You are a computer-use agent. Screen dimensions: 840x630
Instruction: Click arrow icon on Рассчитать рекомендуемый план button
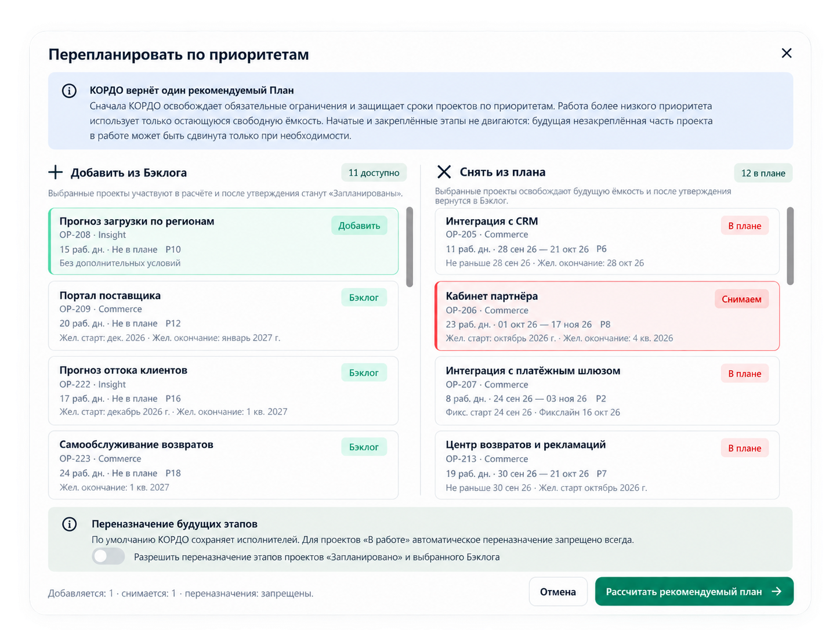click(776, 591)
